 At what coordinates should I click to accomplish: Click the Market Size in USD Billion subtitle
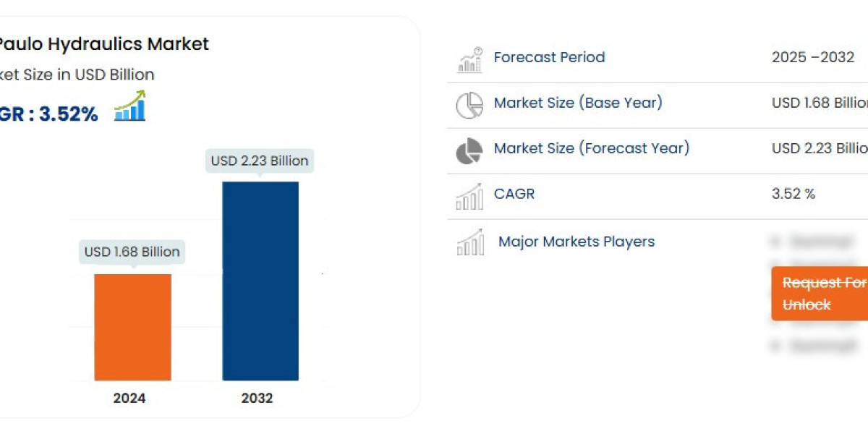tap(77, 75)
